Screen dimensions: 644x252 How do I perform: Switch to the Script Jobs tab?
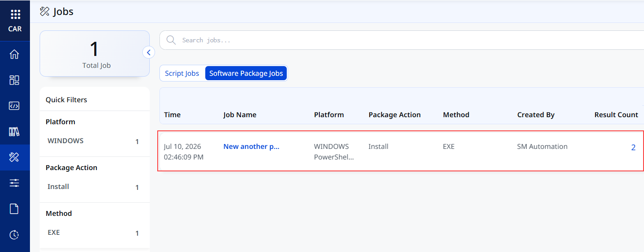tap(182, 74)
